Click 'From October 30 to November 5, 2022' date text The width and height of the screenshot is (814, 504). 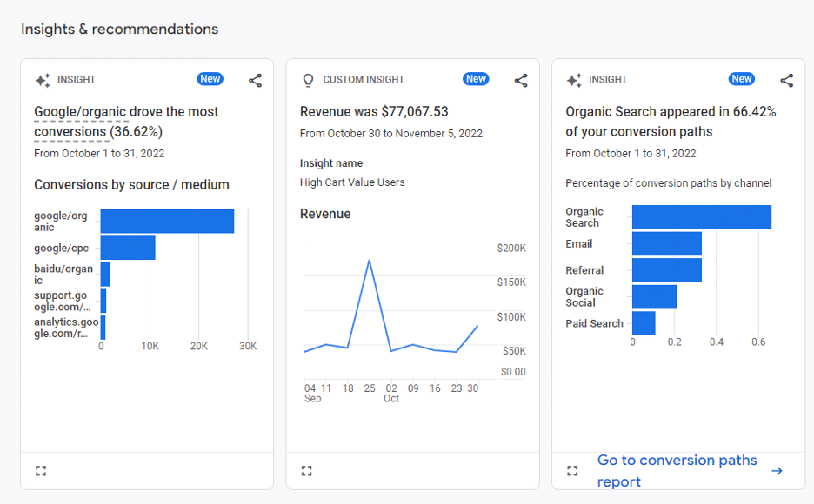coord(390,133)
